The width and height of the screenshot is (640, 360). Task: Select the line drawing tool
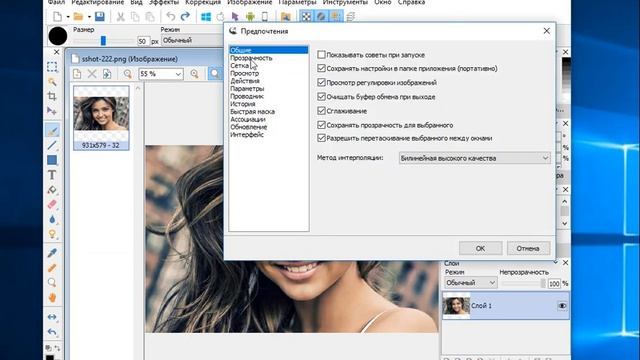pos(52,145)
